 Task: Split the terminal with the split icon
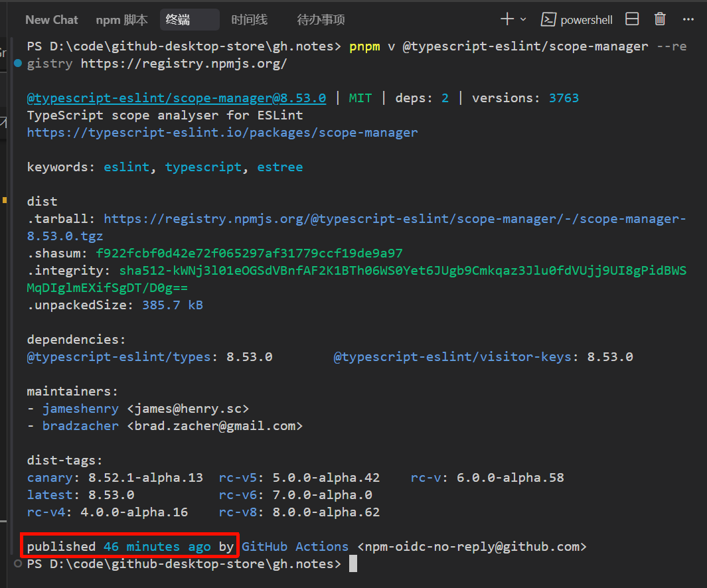point(632,19)
